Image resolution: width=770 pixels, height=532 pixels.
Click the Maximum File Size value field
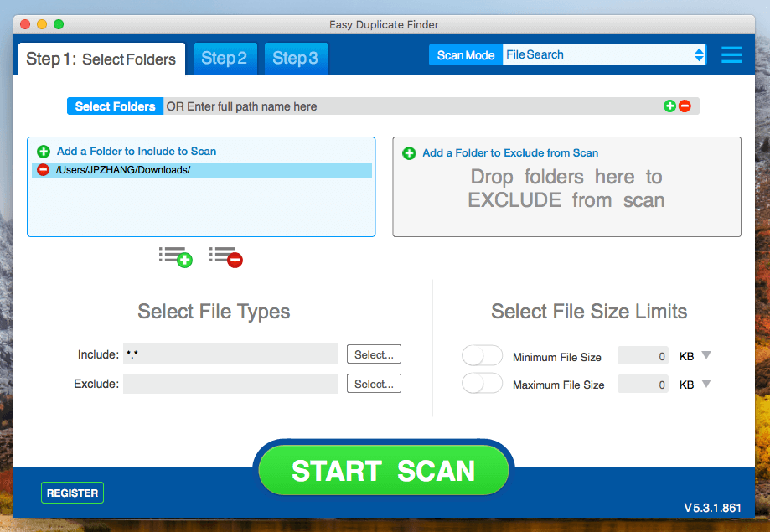pyautogui.click(x=643, y=385)
